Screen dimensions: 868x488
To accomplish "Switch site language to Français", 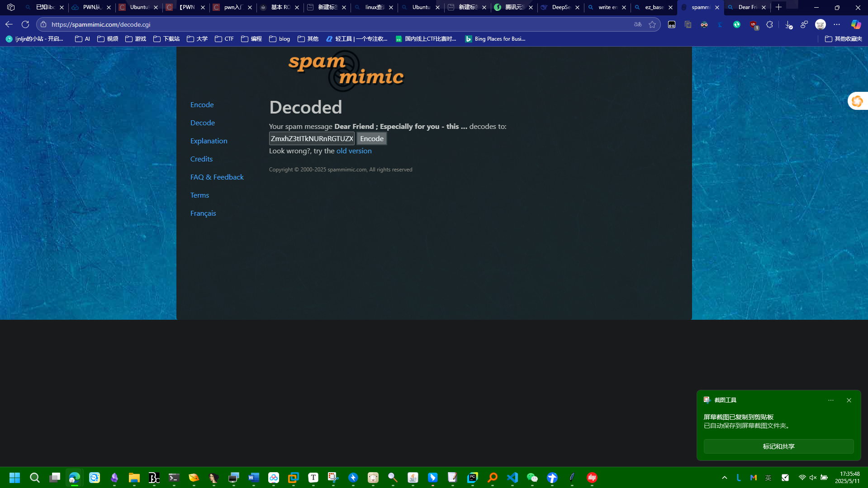I will tap(203, 213).
